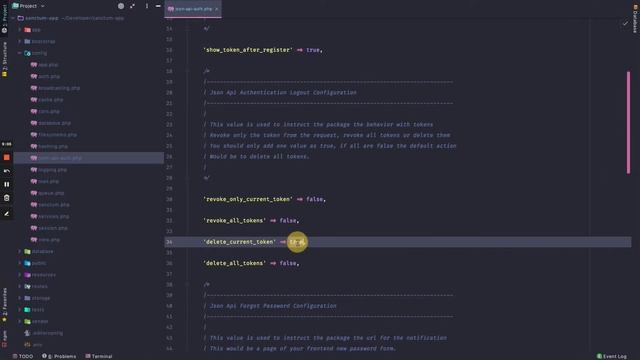Open services.php in the file tree
The image size is (640, 360).
click(x=53, y=216)
